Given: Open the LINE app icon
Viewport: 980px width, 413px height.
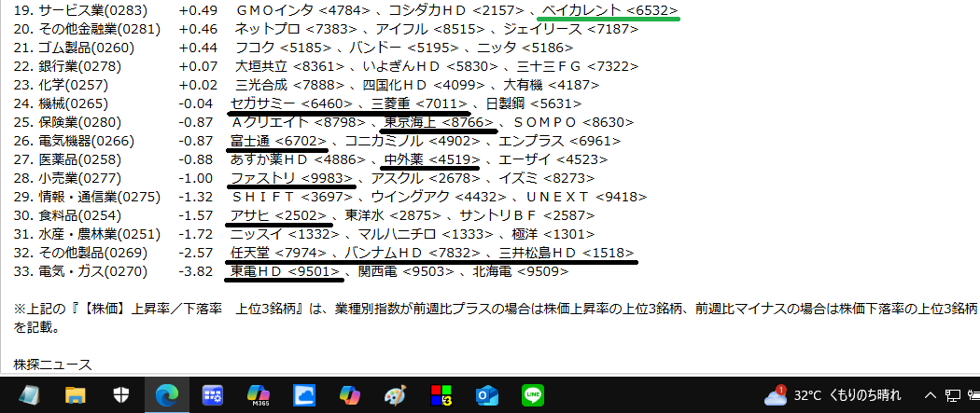Looking at the screenshot, I should point(533,395).
